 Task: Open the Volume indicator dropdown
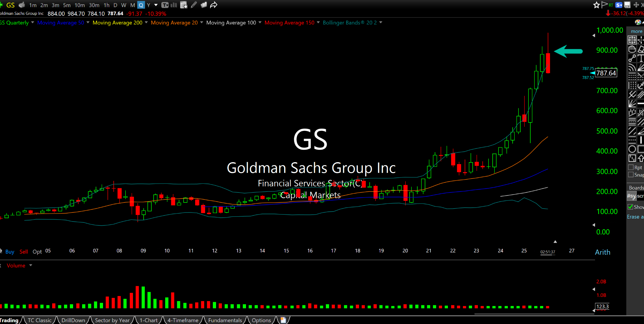click(31, 265)
